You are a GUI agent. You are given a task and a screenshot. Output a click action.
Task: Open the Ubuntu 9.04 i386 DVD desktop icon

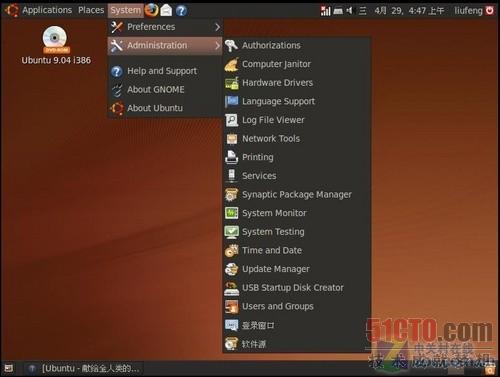coord(56,45)
